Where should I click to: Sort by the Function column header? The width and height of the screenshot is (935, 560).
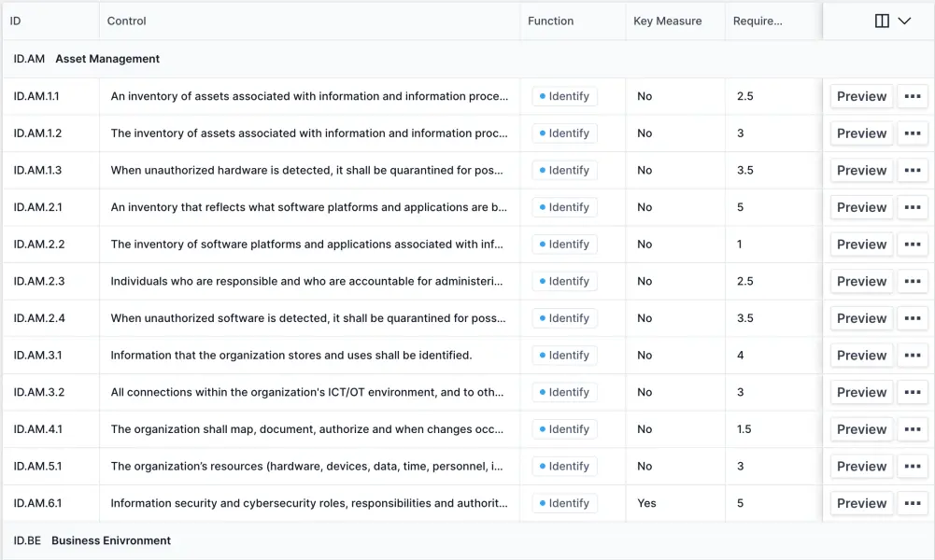[550, 21]
